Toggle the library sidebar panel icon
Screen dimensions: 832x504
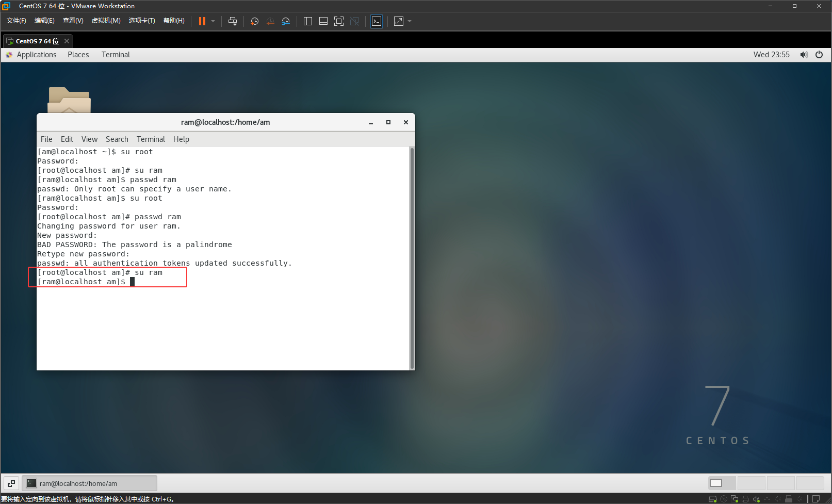pos(308,21)
